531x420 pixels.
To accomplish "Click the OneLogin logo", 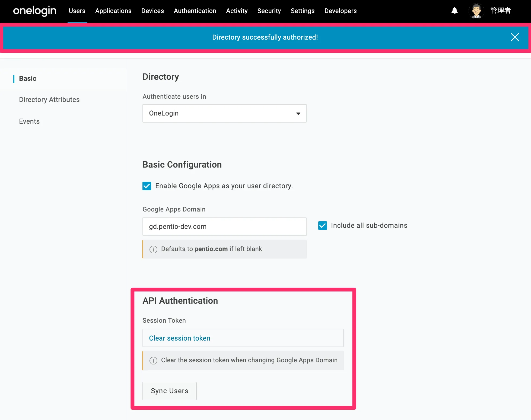I will coord(35,11).
